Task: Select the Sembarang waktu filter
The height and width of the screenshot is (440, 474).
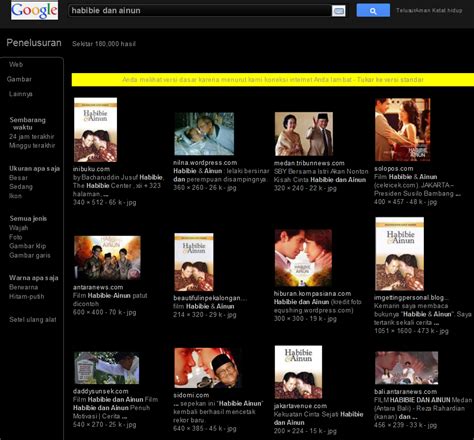Action: 27,123
